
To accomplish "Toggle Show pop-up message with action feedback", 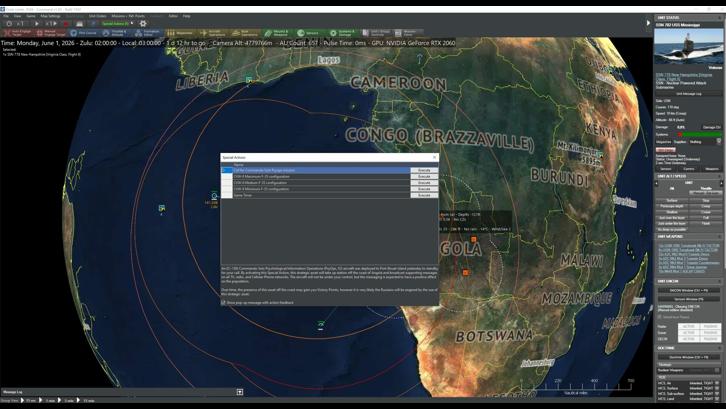I will point(224,302).
